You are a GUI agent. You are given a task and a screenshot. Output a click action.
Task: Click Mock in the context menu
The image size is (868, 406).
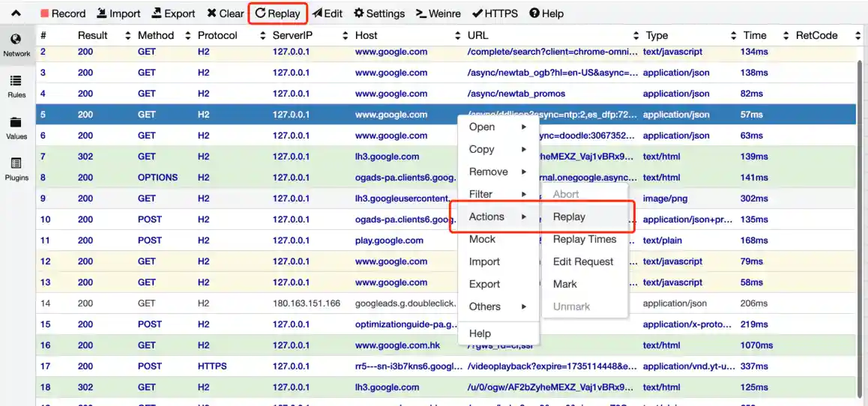[x=482, y=239]
